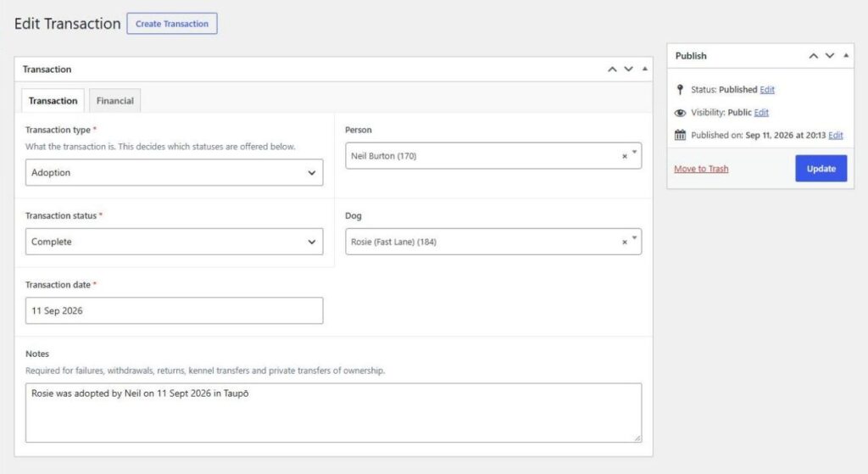This screenshot has height=474, width=868.
Task: Click the Transaction panel header title
Action: point(47,70)
